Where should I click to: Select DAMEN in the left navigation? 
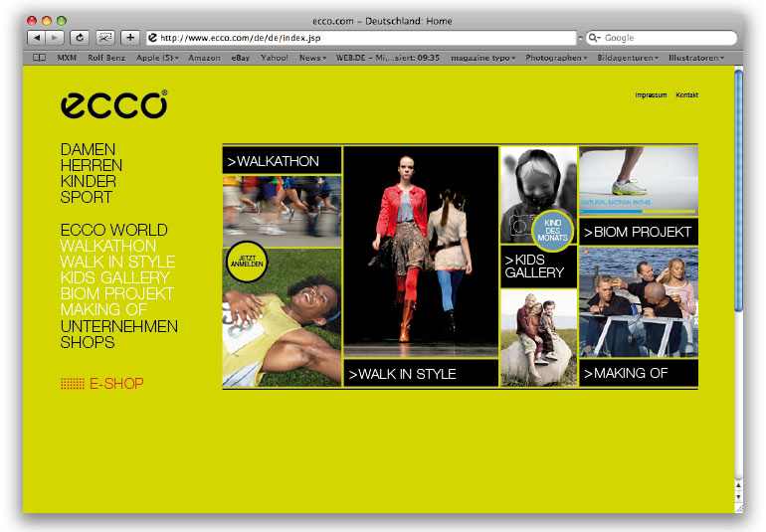88,149
